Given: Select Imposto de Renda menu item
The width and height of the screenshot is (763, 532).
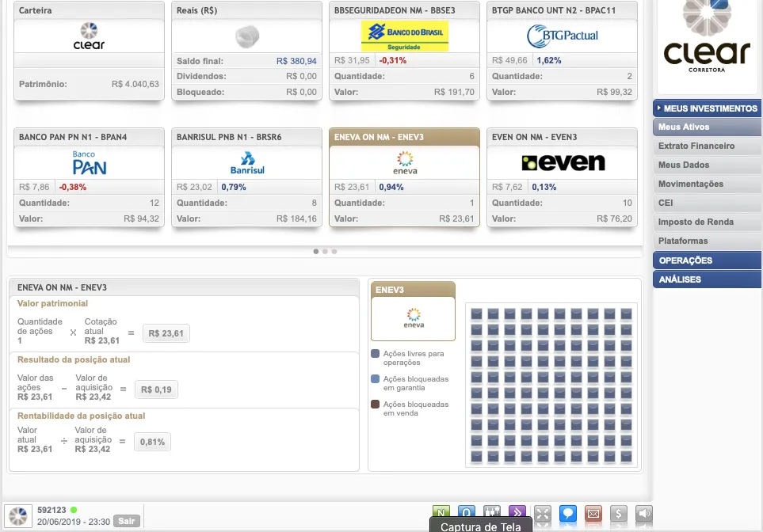Looking at the screenshot, I should (x=696, y=222).
